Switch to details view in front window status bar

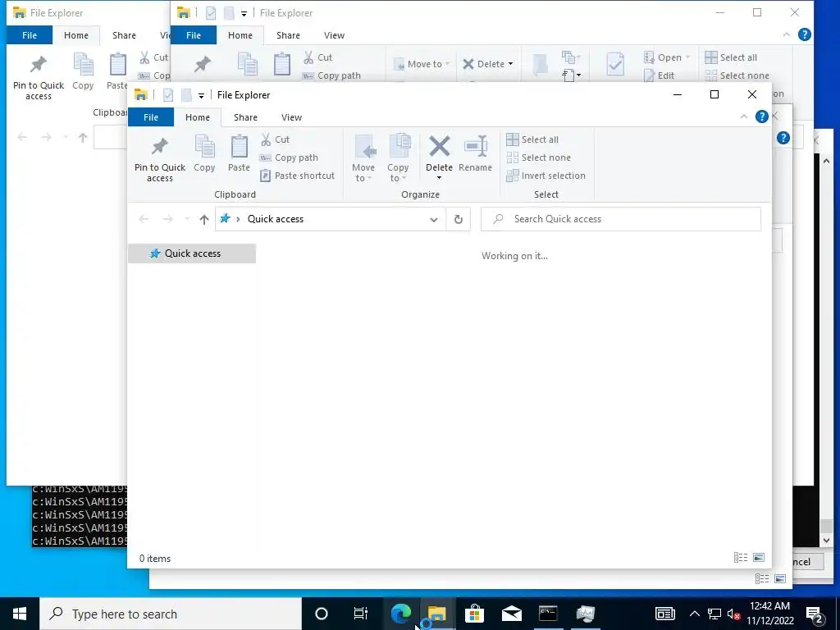741,558
